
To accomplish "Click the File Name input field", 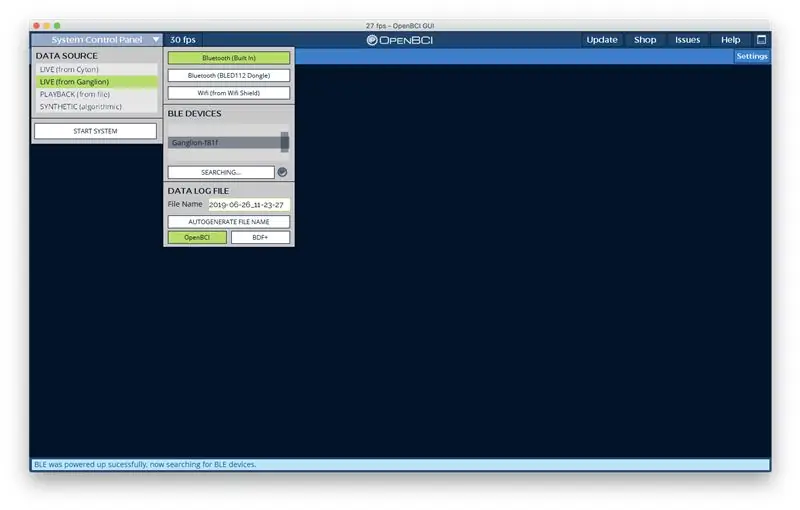I will pyautogui.click(x=248, y=205).
